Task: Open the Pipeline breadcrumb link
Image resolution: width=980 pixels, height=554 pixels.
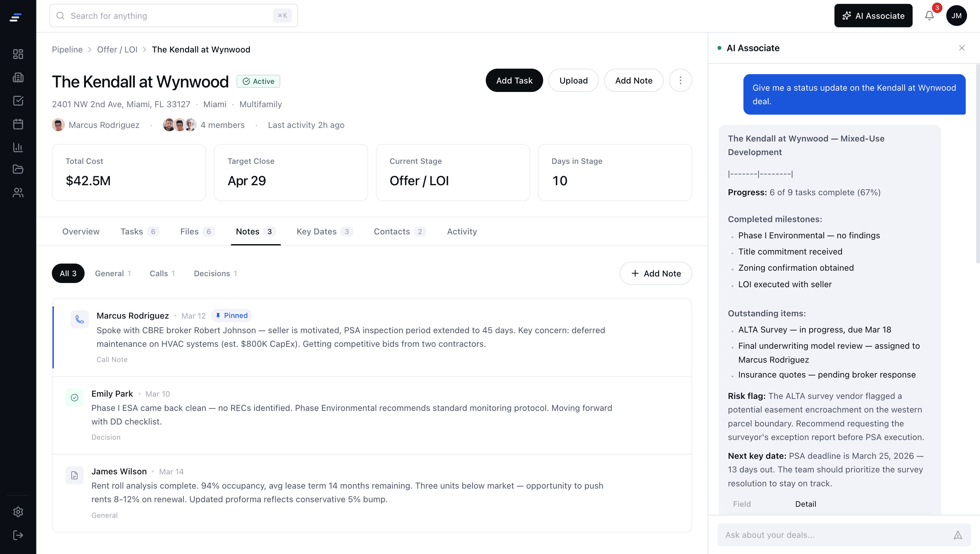Action: tap(67, 50)
